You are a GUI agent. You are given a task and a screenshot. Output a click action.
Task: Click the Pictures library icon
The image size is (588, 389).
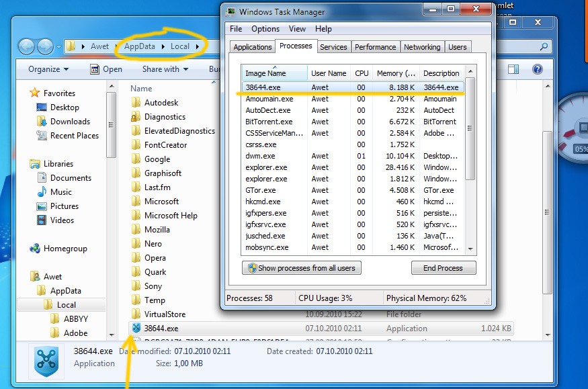(42, 206)
